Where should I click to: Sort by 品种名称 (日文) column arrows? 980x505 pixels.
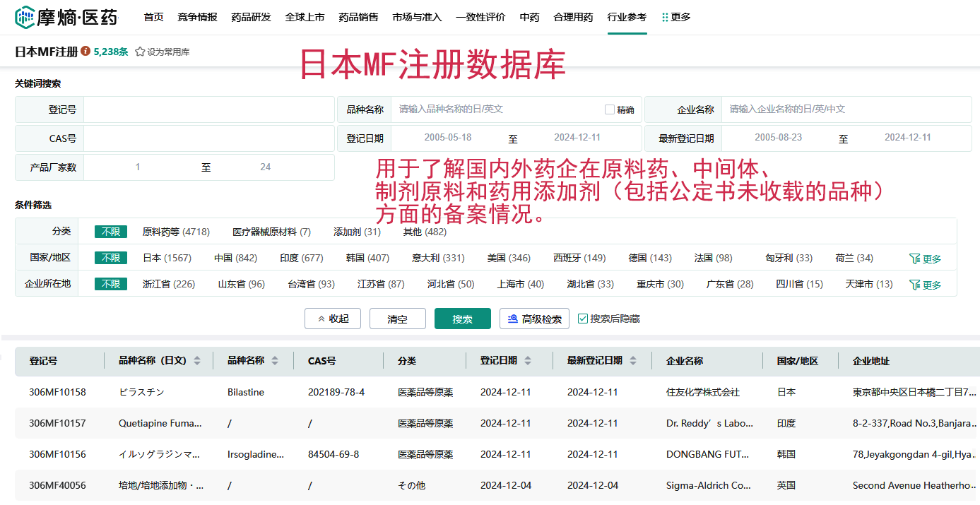pyautogui.click(x=197, y=361)
